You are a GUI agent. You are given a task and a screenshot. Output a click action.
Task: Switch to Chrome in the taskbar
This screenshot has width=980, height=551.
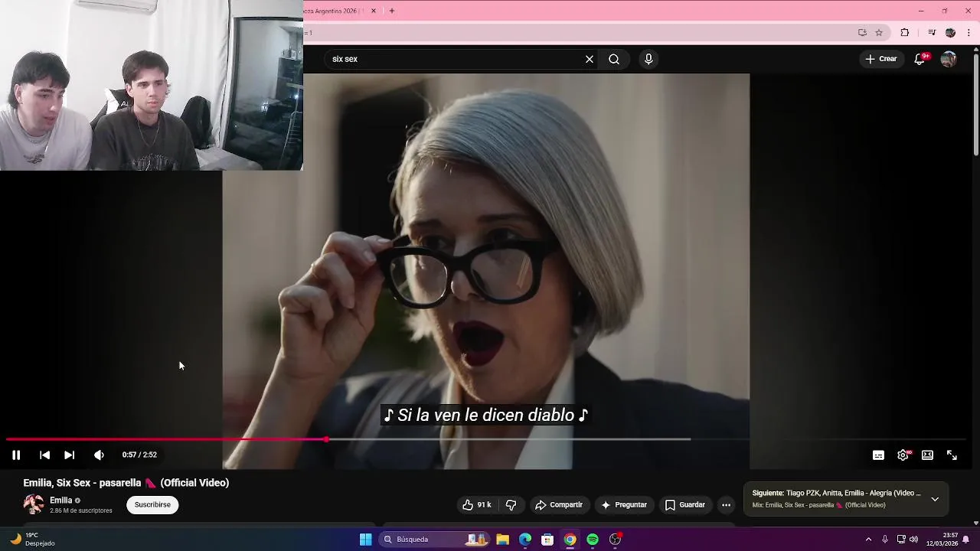(570, 540)
